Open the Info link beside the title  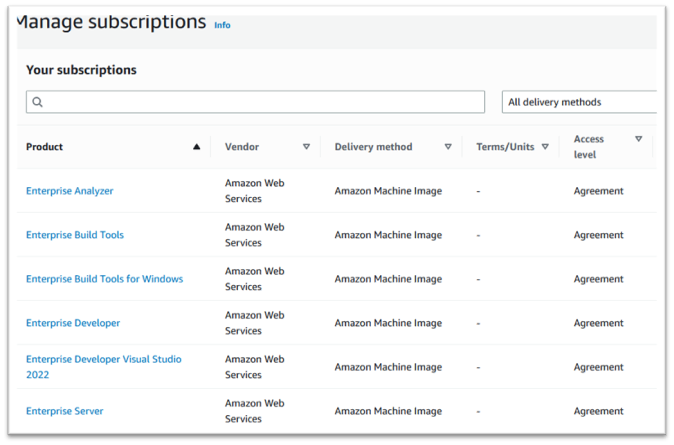point(222,25)
